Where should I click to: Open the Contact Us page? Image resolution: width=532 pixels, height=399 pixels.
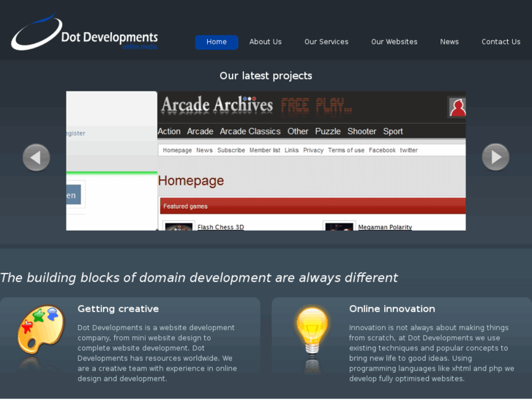pos(501,42)
